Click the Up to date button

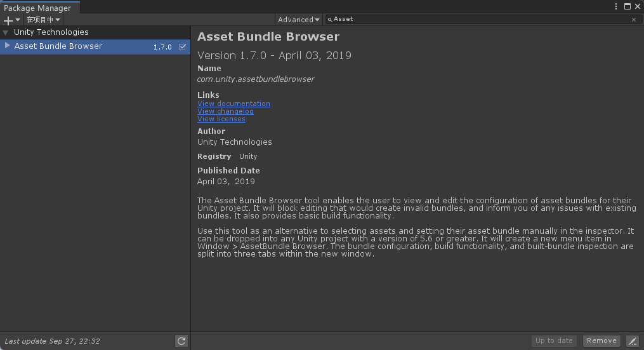(x=554, y=341)
